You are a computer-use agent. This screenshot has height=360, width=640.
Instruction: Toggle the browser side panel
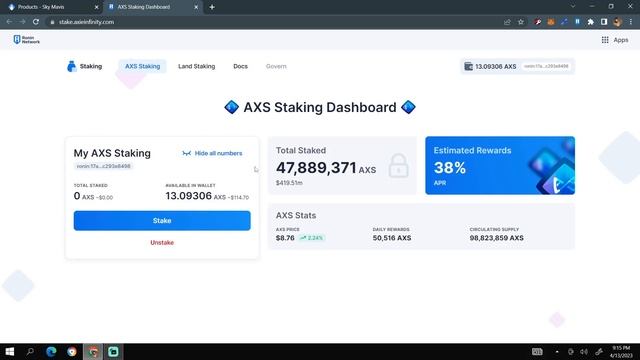coord(604,22)
